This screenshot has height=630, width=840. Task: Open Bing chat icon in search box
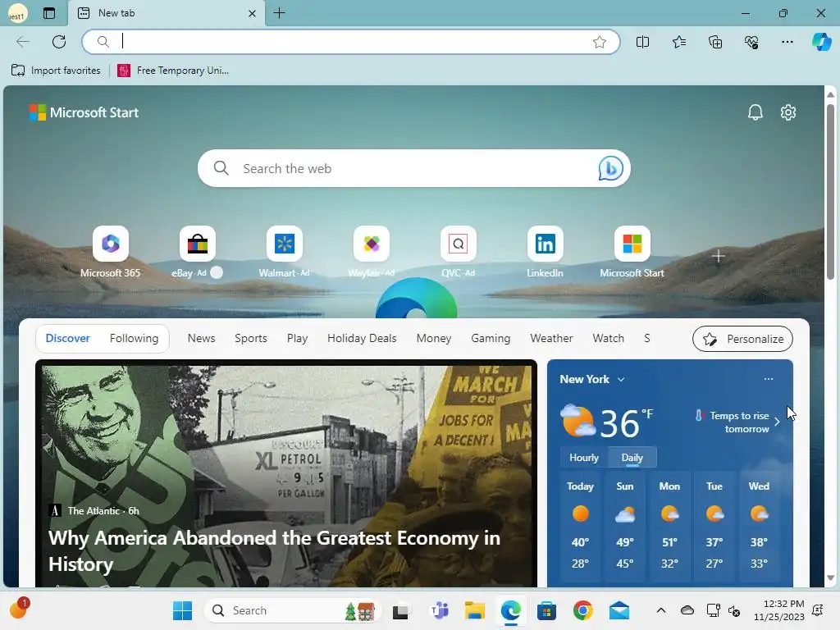[610, 168]
